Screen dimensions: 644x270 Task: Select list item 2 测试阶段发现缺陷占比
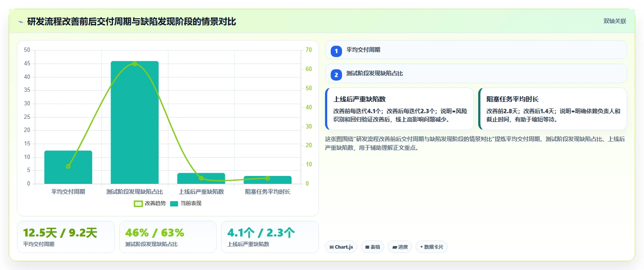point(476,74)
